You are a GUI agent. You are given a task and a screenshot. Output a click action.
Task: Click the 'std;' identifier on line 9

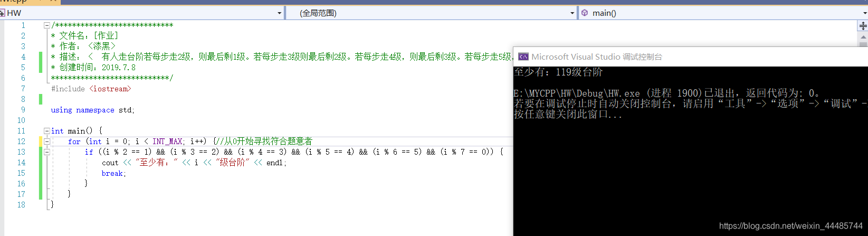[x=127, y=110]
